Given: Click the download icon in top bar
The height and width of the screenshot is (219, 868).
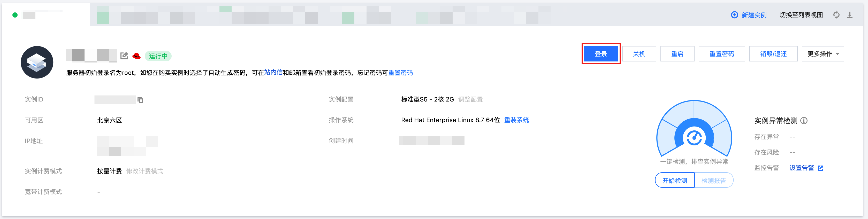Looking at the screenshot, I should (849, 15).
